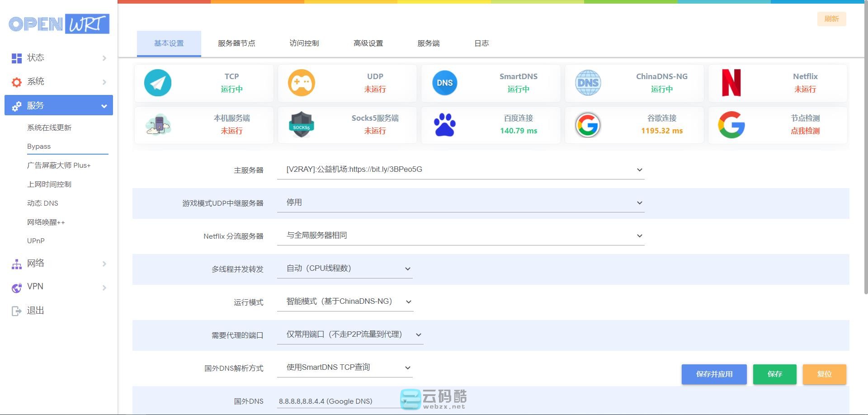Image resolution: width=868 pixels, height=415 pixels.
Task: Click the ChinaDNS-NG globe icon
Action: pyautogui.click(x=588, y=83)
